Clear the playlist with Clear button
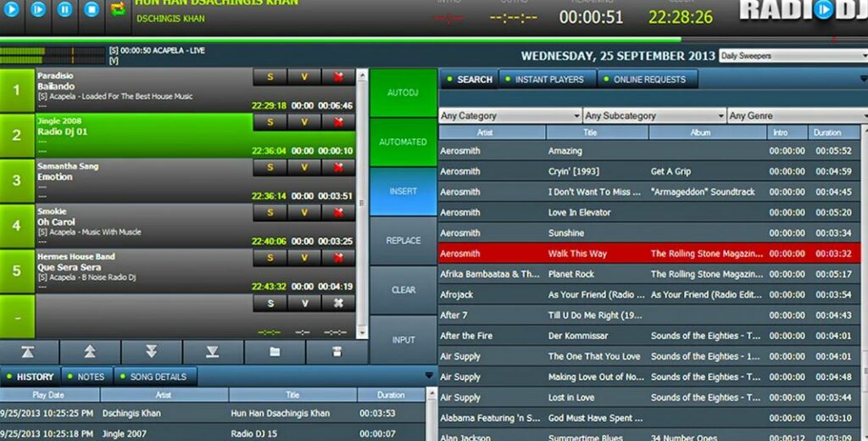This screenshot has height=441, width=868. [x=403, y=290]
